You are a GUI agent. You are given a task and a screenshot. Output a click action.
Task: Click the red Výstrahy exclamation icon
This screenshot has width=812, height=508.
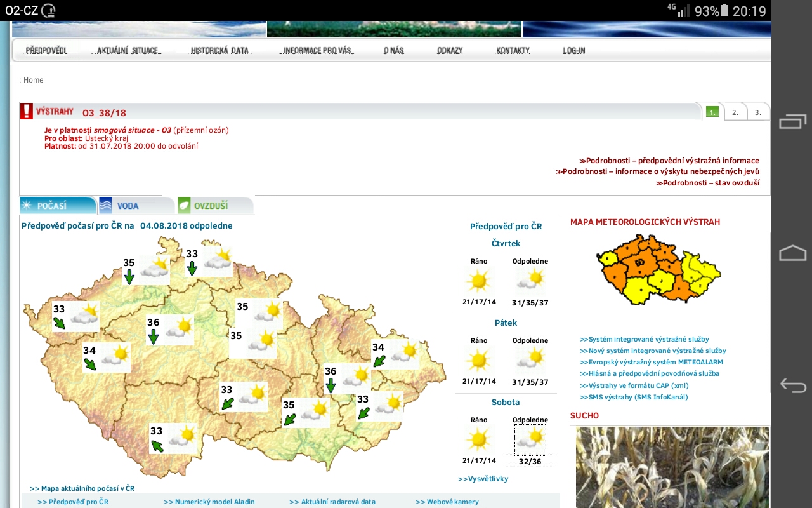point(27,111)
